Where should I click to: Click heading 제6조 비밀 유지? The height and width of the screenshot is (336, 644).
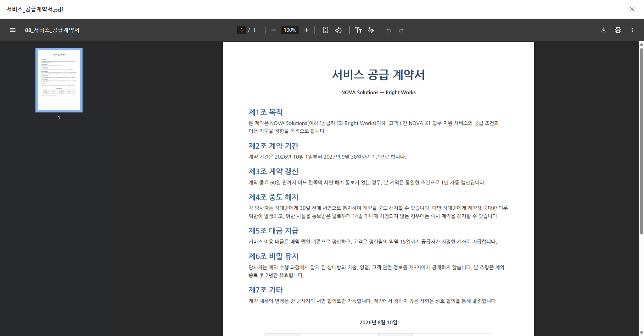[x=273, y=256]
